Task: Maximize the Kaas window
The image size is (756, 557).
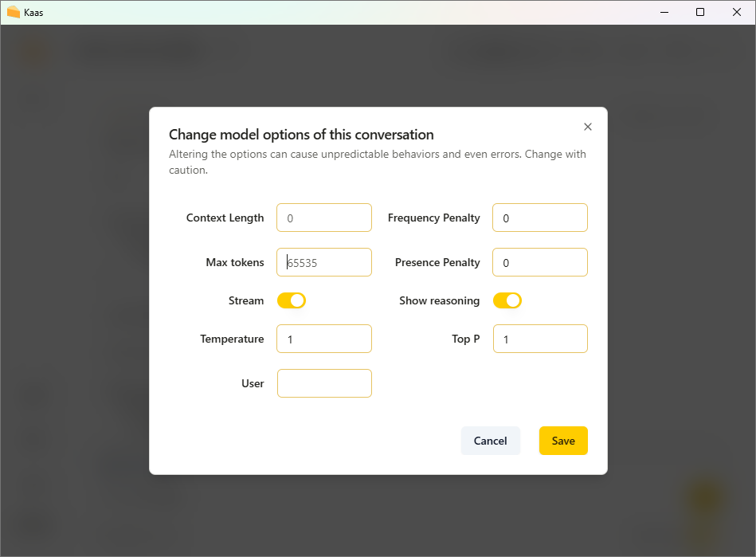Action: pos(700,12)
